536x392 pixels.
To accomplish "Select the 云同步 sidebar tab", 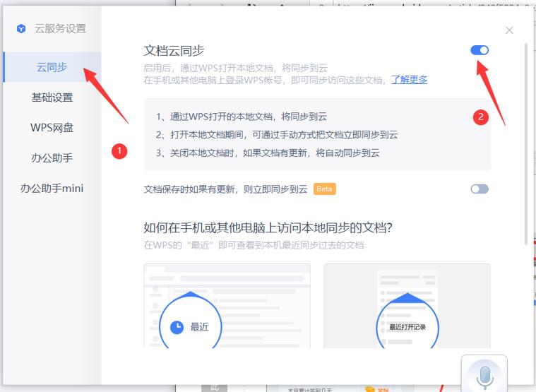I will click(x=52, y=67).
